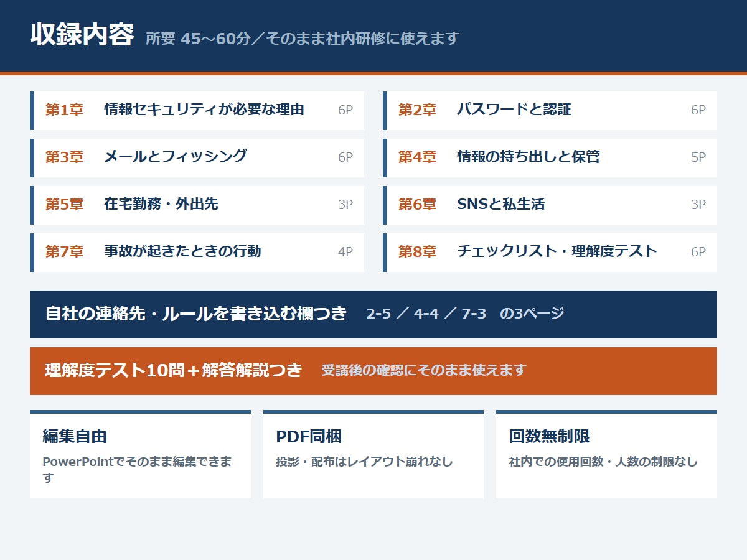Click the PDF同梱 card title
Viewport: 747px width, 560px height.
pos(309,436)
